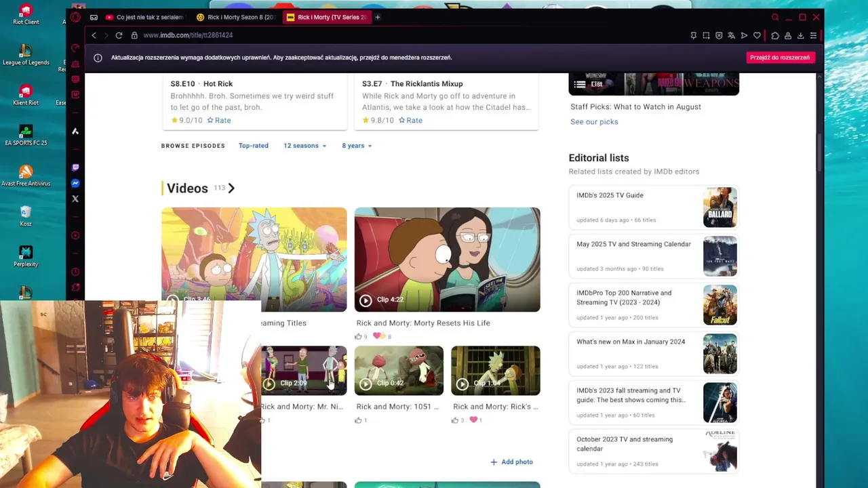The image size is (868, 488).
Task: Open the downloads icon in toolbar
Action: pyautogui.click(x=800, y=35)
